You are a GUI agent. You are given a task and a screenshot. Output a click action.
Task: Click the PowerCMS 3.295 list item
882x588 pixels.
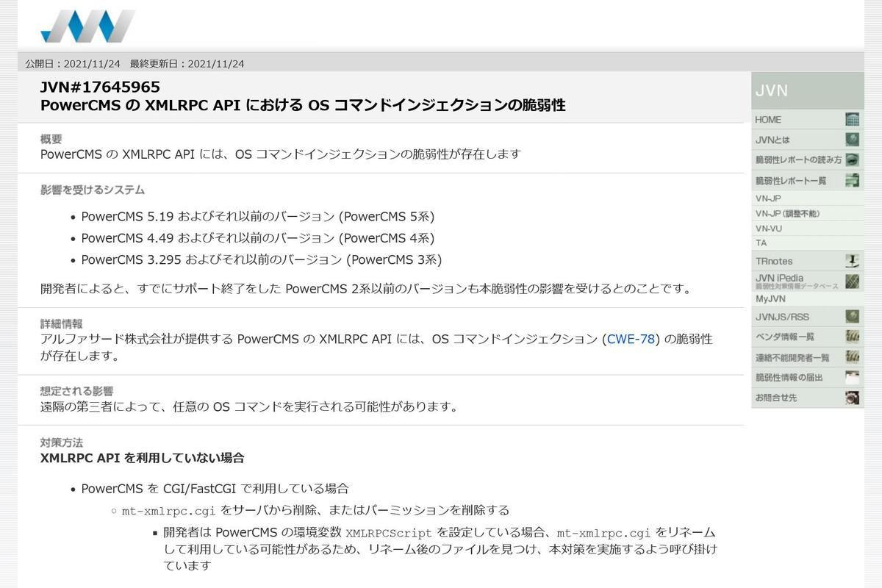coord(262,259)
